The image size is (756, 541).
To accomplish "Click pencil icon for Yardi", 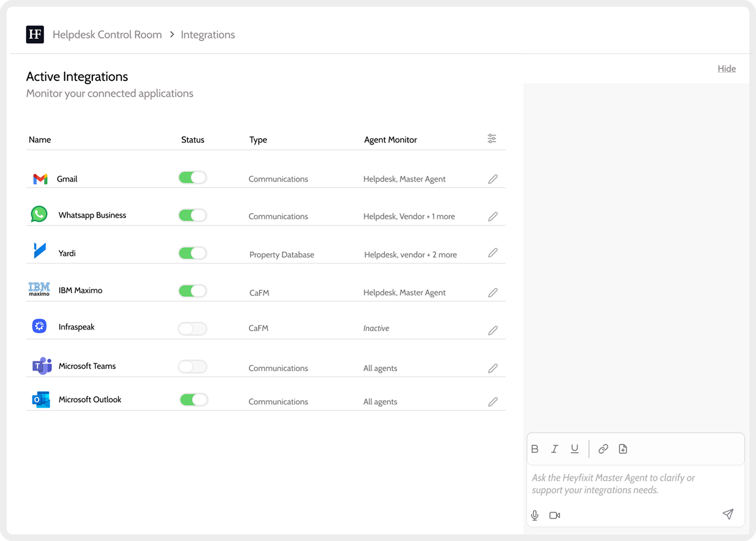I will 493,253.
